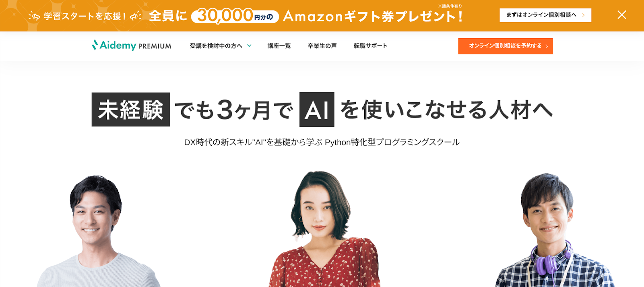Click the arrow on the orange reservation button
This screenshot has width=644, height=287.
pyautogui.click(x=547, y=46)
